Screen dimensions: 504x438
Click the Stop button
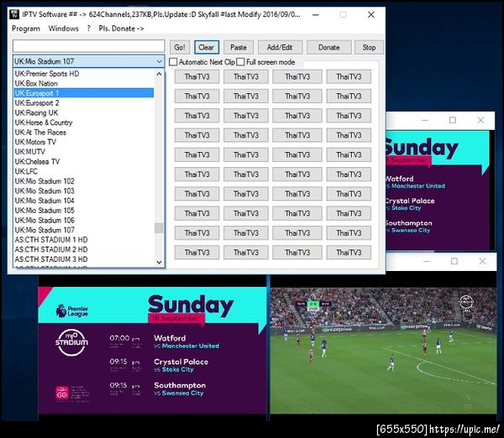pos(369,47)
